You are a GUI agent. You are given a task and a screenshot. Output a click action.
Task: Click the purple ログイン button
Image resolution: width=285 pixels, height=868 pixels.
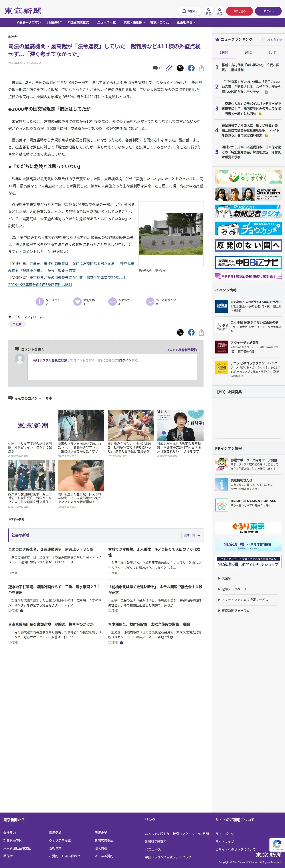click(x=269, y=11)
